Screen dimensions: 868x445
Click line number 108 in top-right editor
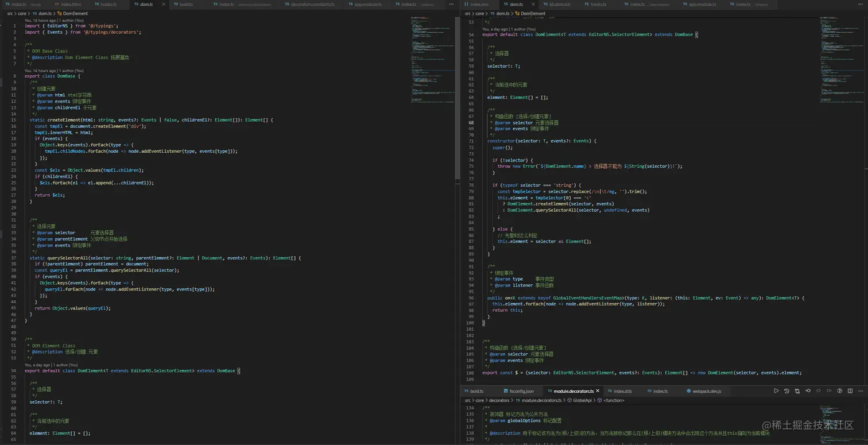coord(470,373)
